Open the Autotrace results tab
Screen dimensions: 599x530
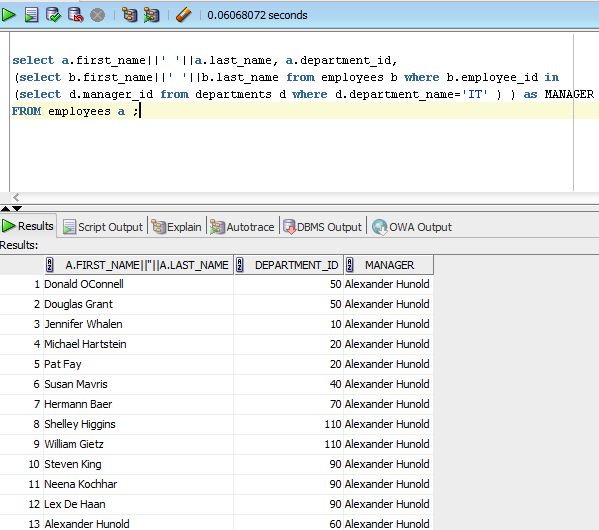242,227
